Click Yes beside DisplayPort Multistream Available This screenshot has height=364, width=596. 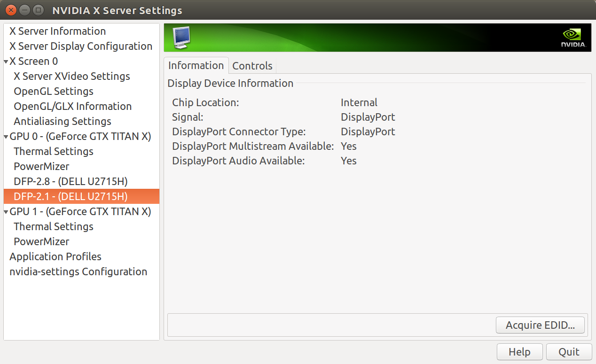pos(349,146)
